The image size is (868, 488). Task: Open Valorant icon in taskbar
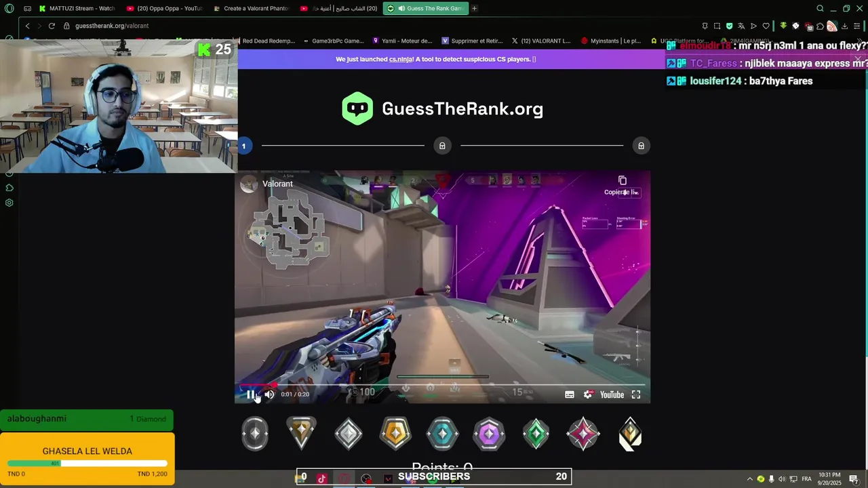click(x=388, y=479)
